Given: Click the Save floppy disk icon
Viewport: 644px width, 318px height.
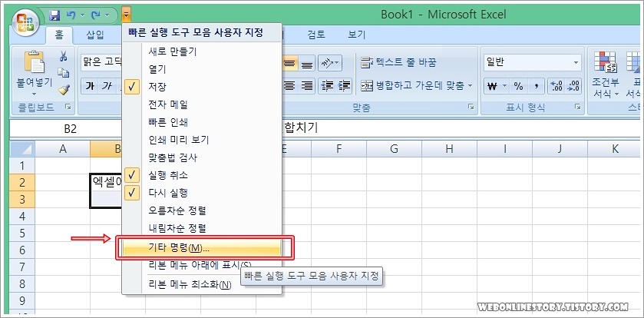Looking at the screenshot, I should (x=54, y=15).
